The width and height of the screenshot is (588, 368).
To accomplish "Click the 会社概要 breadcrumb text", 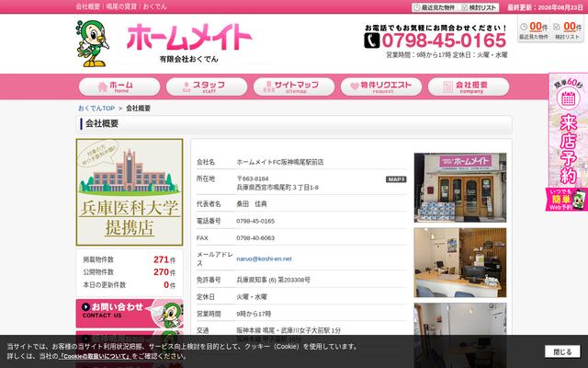I will (x=138, y=109).
